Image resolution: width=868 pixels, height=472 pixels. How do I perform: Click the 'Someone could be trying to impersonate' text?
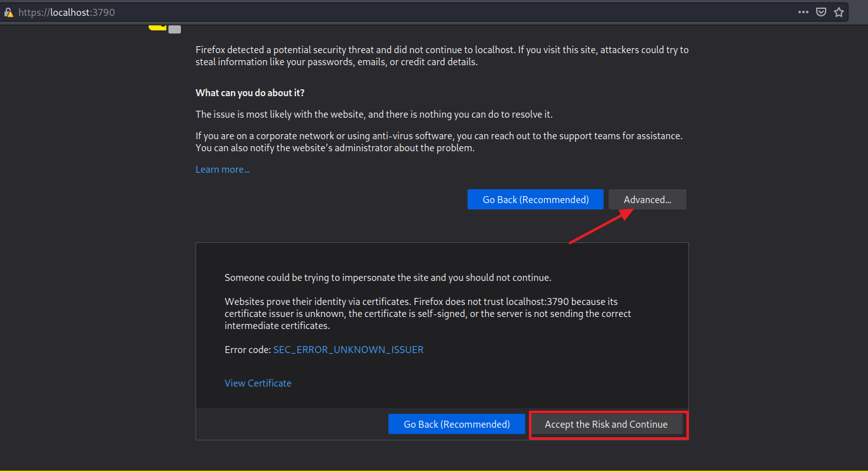388,278
